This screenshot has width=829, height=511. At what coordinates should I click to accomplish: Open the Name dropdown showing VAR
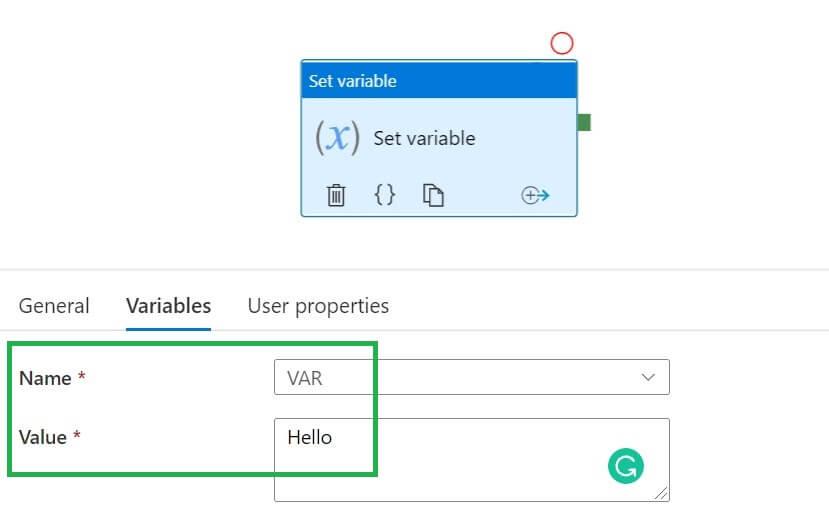[x=471, y=378]
